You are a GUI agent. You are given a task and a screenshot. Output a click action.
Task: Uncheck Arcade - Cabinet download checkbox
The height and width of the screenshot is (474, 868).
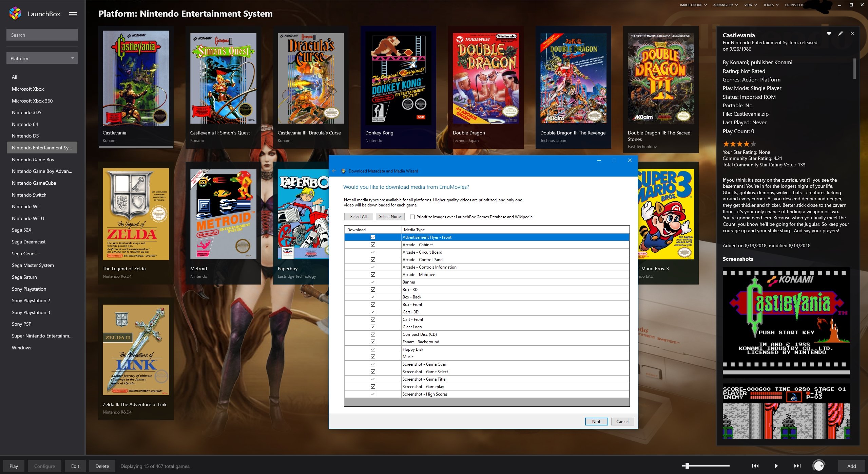373,245
